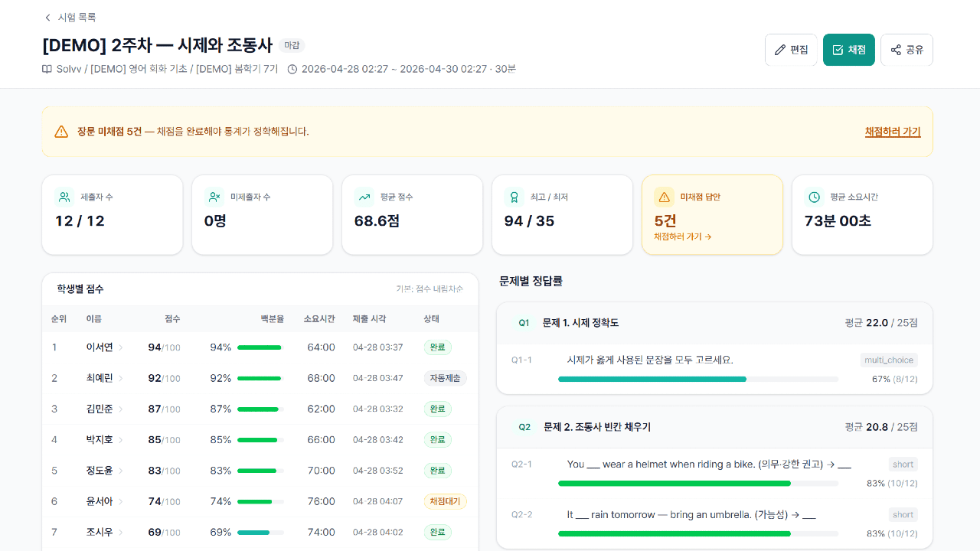The width and height of the screenshot is (980, 551).
Task: Click the short tag on Q2-1
Action: point(903,465)
